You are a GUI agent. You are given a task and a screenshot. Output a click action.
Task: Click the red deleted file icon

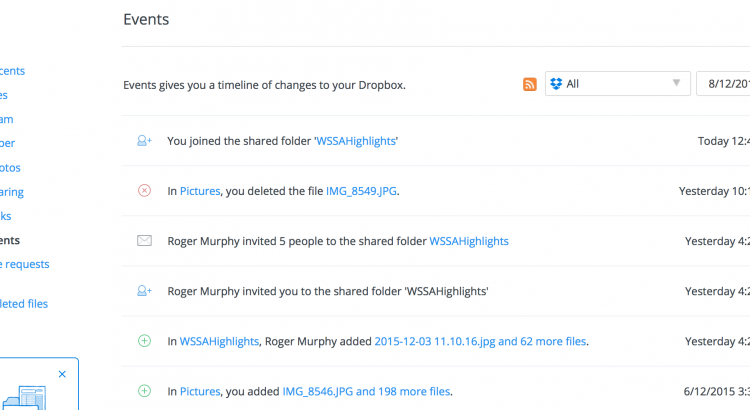coord(144,191)
